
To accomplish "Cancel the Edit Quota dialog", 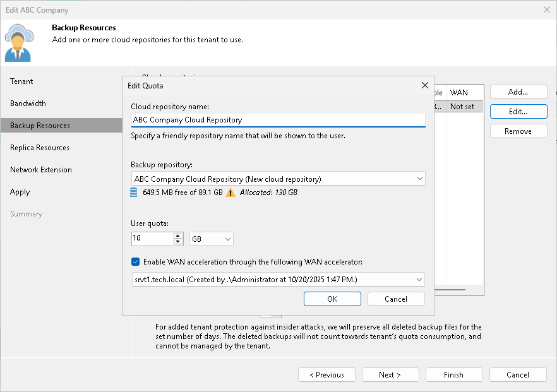I will point(396,299).
